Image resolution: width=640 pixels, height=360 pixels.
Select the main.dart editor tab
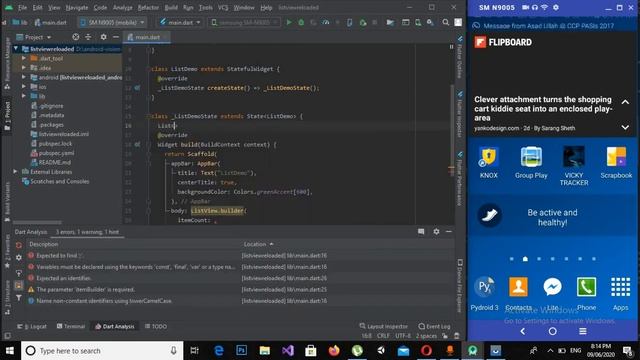146,37
